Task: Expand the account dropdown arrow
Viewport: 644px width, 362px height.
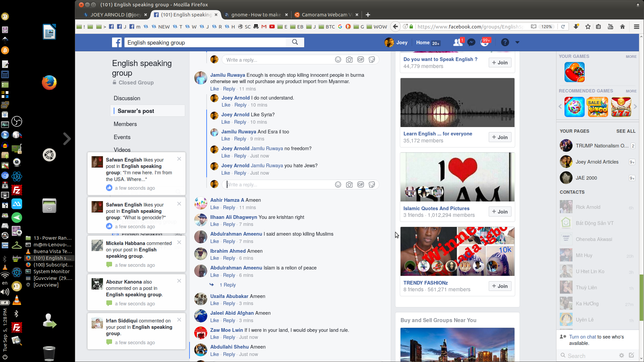Action: tap(517, 43)
